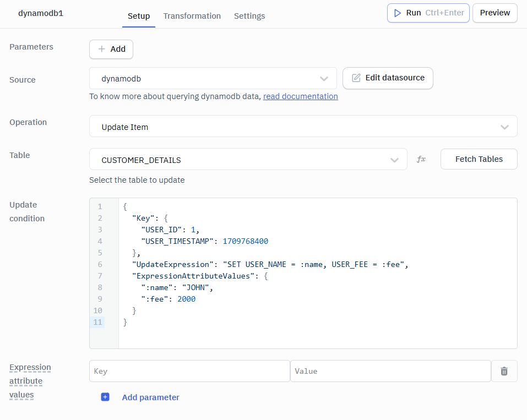Screen dimensions: 527x420
Task: Click the "USER_ID": 1 line in the editor
Action: pos(170,230)
